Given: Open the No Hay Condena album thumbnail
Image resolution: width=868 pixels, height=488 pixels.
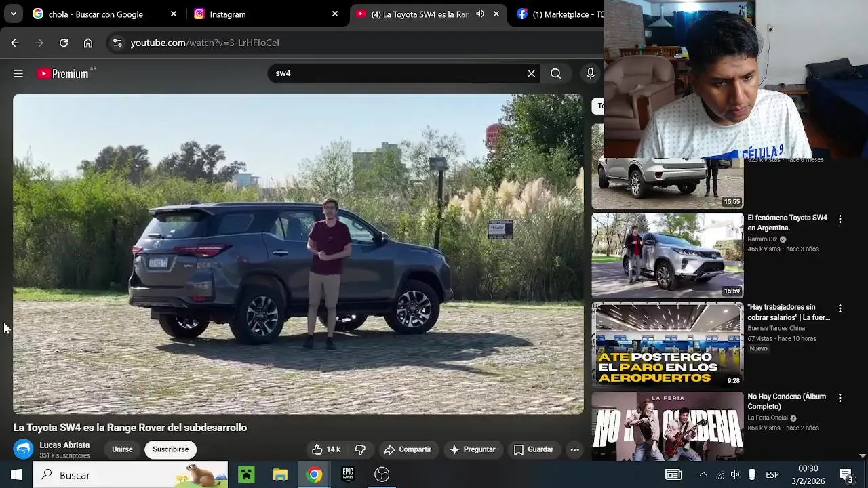Looking at the screenshot, I should click(x=667, y=426).
